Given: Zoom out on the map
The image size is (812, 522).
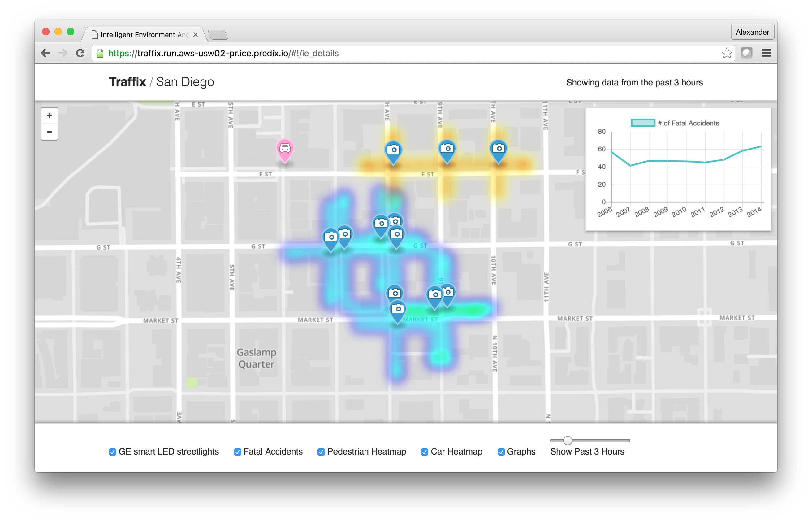Looking at the screenshot, I should (x=50, y=132).
